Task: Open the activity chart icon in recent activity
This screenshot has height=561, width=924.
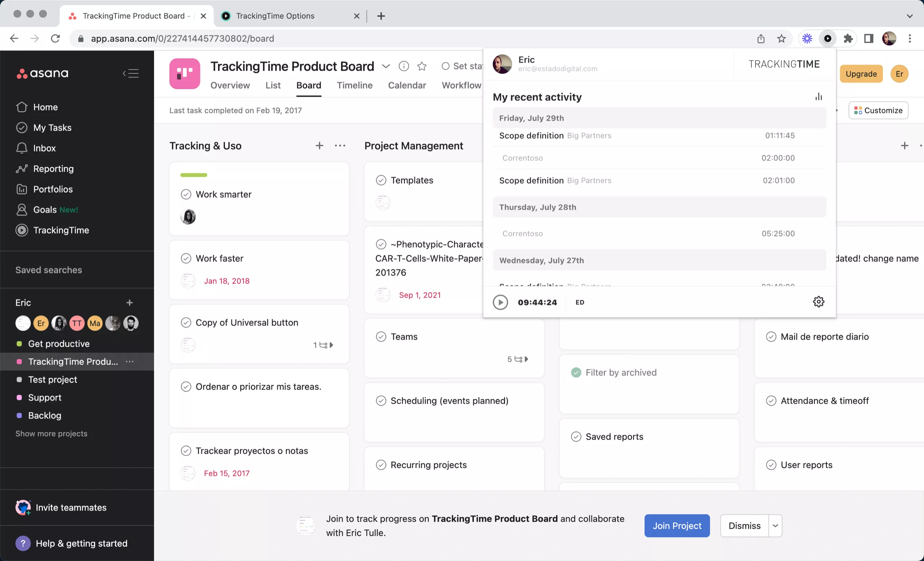Action: tap(818, 96)
